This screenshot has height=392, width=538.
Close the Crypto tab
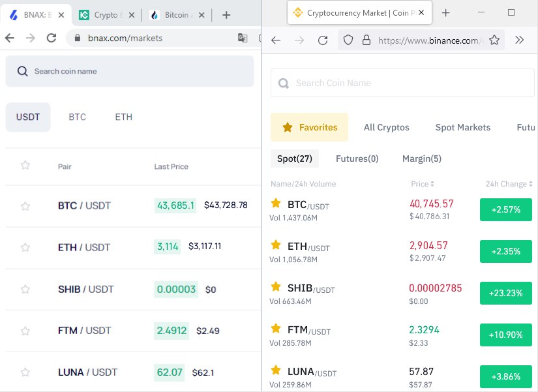pyautogui.click(x=132, y=15)
